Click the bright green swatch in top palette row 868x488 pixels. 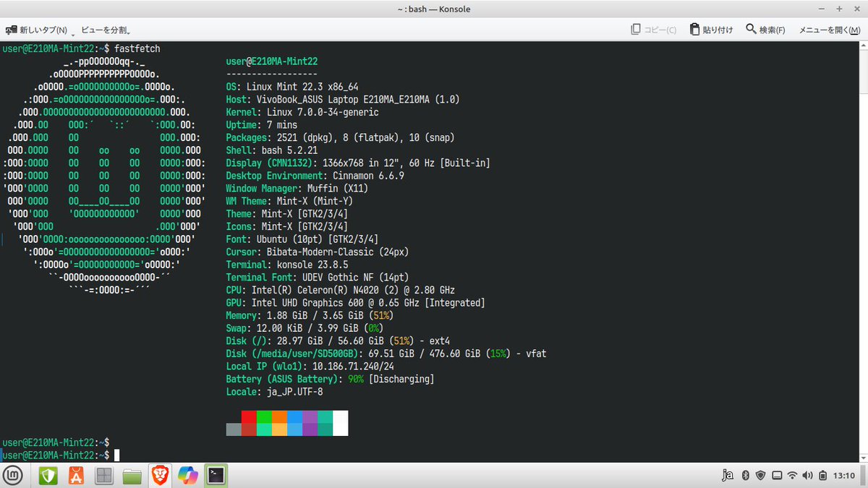[x=264, y=416]
